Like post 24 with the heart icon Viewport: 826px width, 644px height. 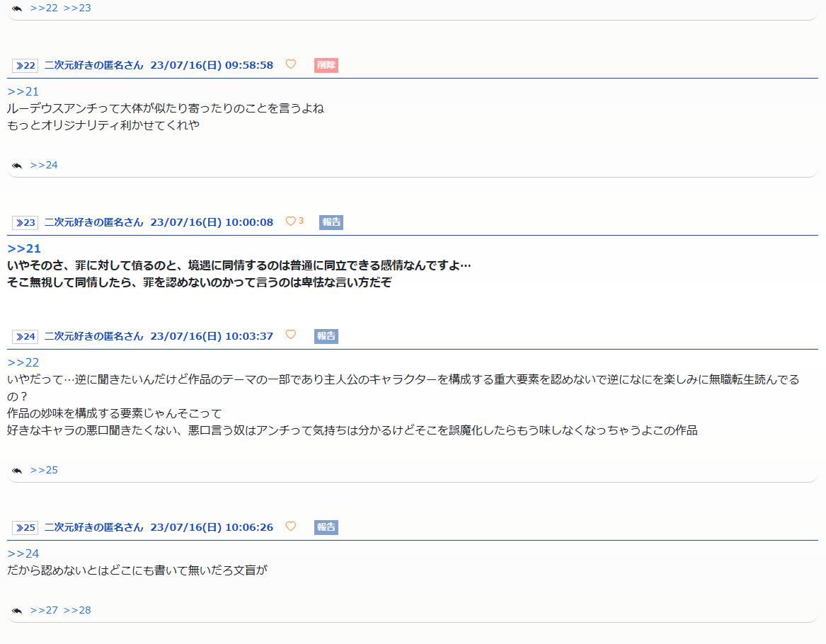pyautogui.click(x=290, y=335)
